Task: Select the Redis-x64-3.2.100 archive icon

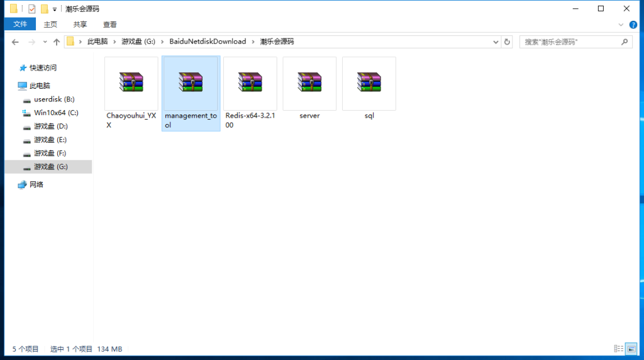Action: click(250, 82)
